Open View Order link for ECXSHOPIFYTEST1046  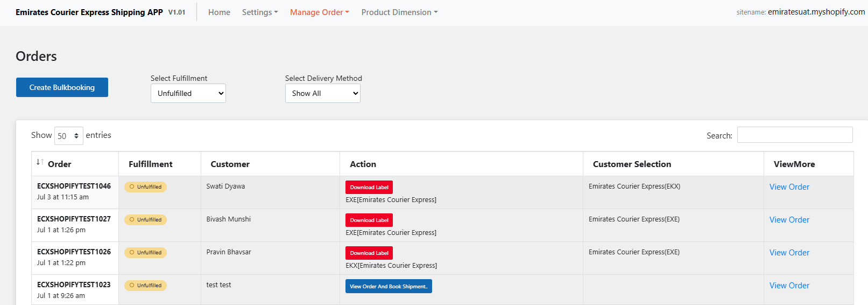pos(789,187)
